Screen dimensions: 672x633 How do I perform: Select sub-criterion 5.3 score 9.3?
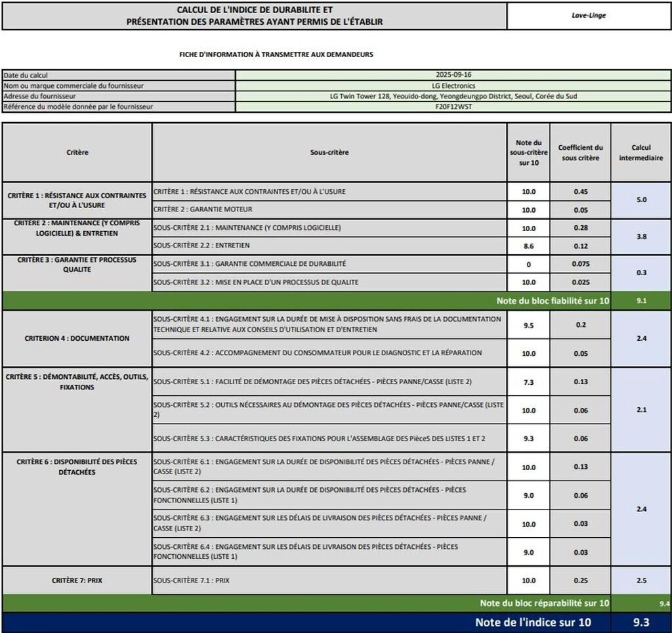[528, 438]
